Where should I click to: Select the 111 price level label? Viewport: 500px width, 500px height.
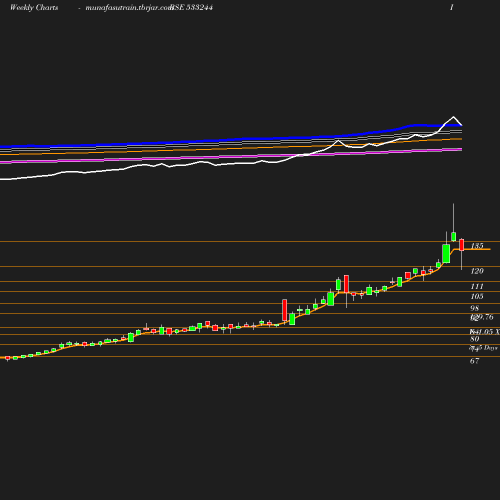[x=477, y=286]
